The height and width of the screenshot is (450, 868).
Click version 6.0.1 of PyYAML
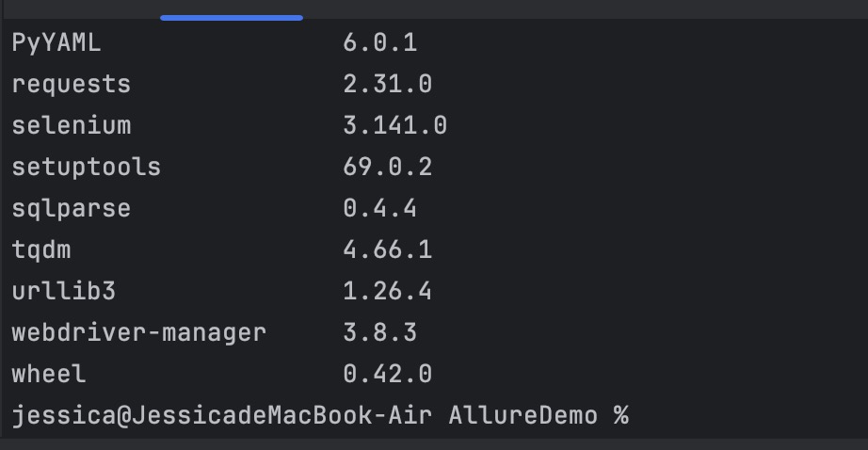click(380, 43)
